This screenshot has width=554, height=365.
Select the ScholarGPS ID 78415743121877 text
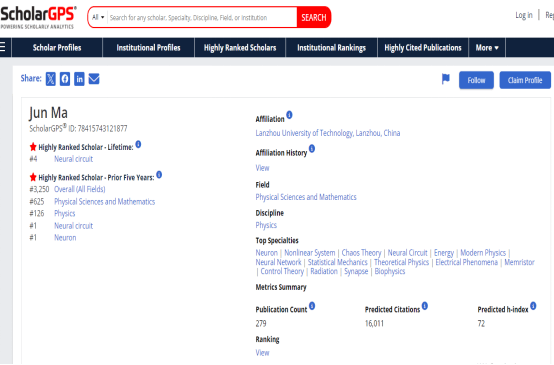click(78, 128)
